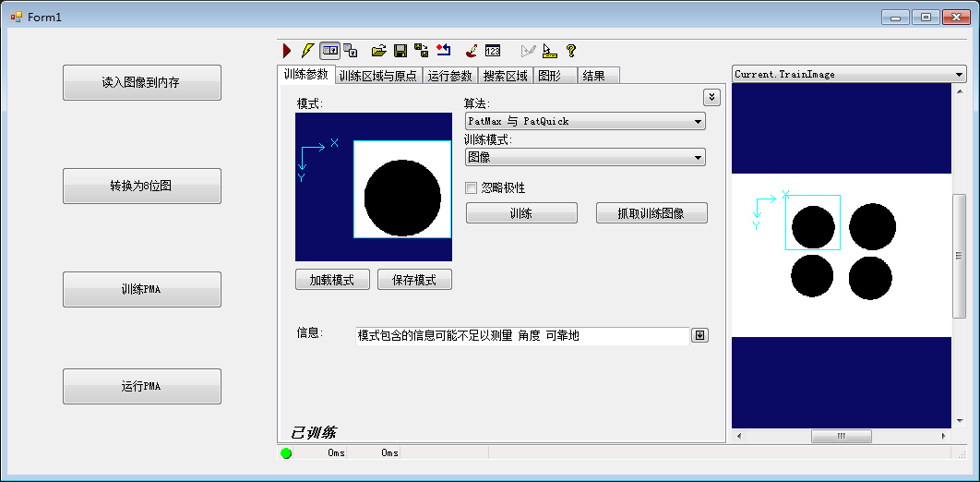
Task: Click the 信息 message text field
Action: coord(521,335)
